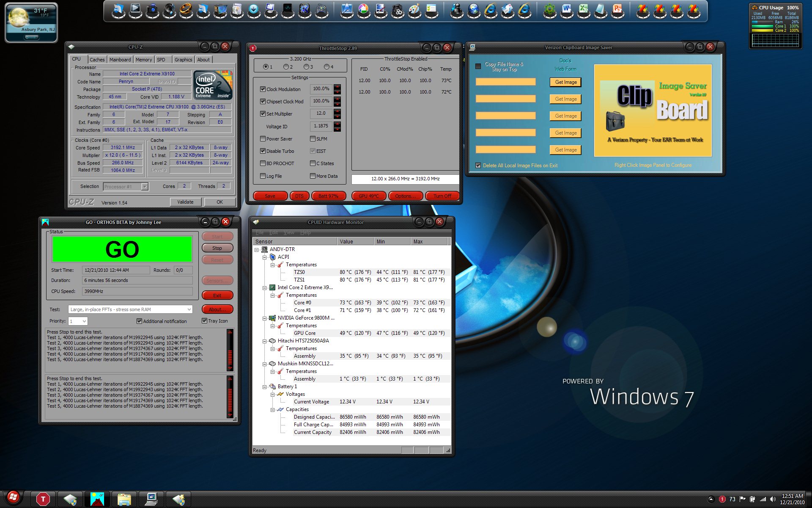Enable the Power Saver checkbox
This screenshot has height=508, width=812.
263,139
